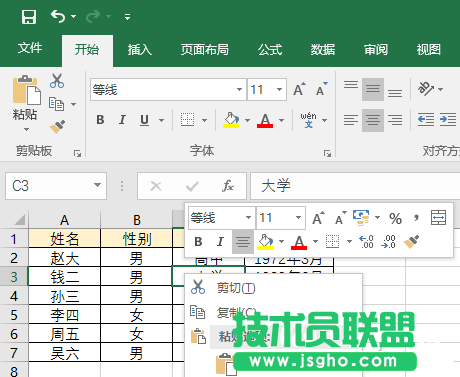
Task: Click mini toolbar Format Painter brush
Action: (411, 242)
